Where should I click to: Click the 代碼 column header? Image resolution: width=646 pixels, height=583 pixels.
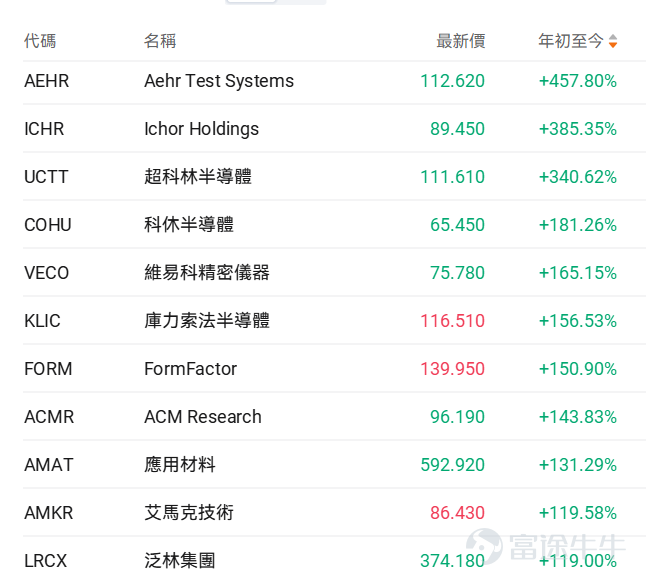coord(40,41)
